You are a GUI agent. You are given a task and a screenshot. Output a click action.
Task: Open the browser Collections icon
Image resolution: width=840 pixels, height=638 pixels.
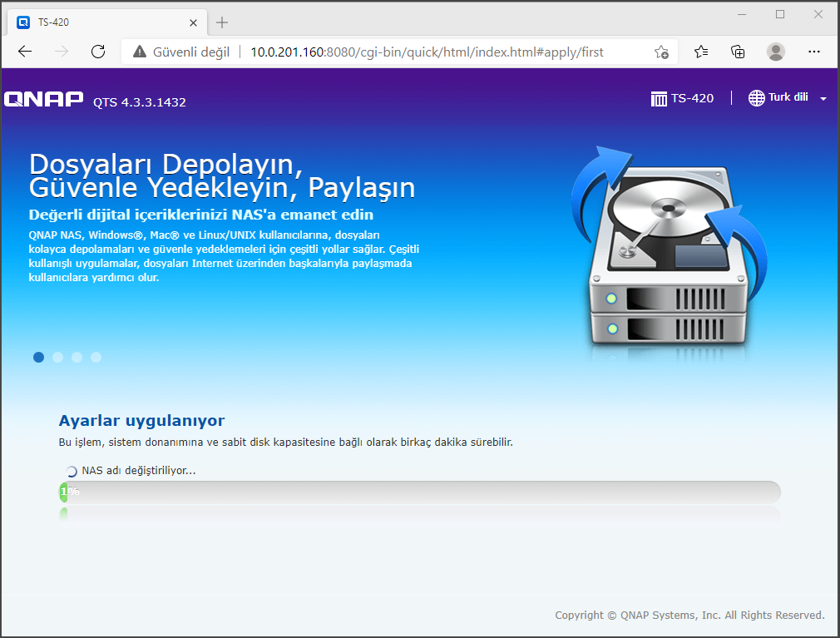[738, 52]
